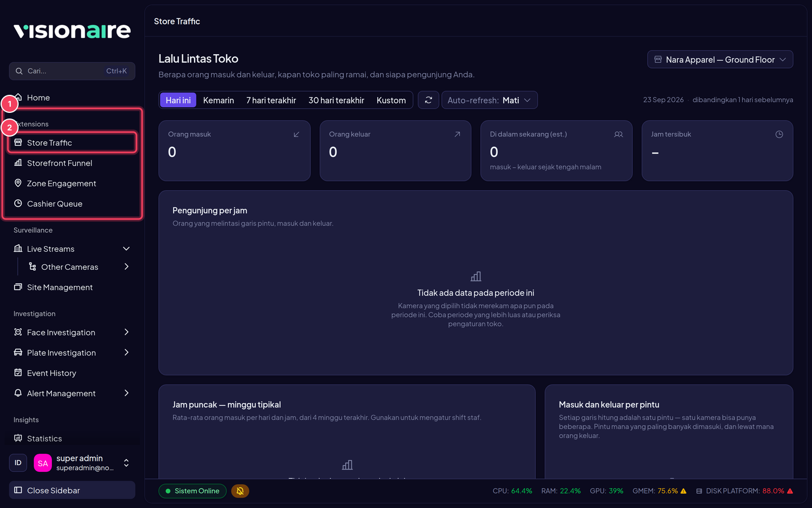Image resolution: width=812 pixels, height=508 pixels.
Task: Click the Zone Engagement pin icon
Action: (x=18, y=183)
